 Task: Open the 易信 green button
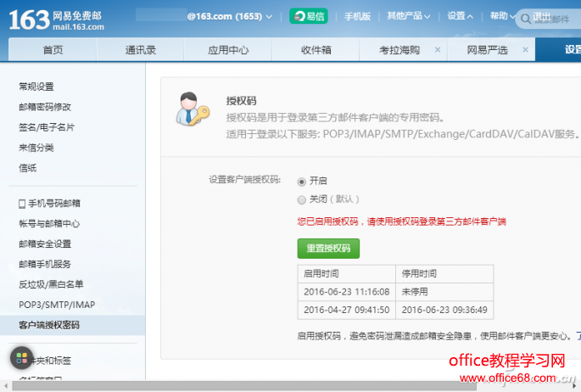tap(309, 16)
